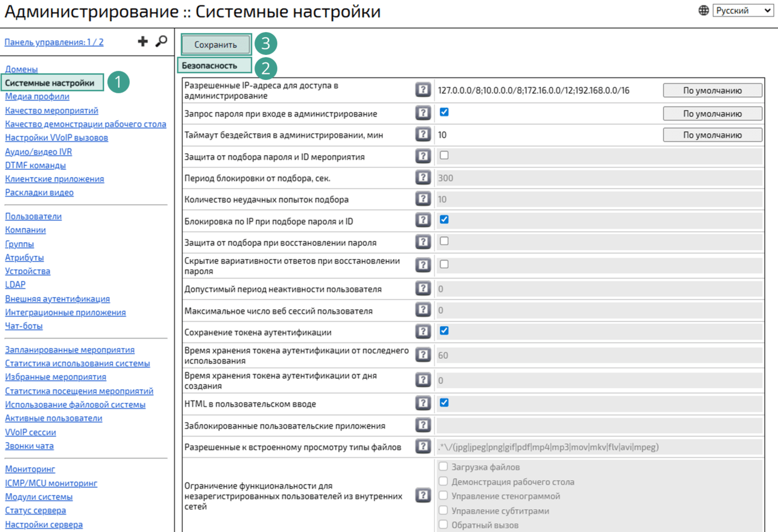Check Управление субтитрами checkbox
The width and height of the screenshot is (778, 532).
pyautogui.click(x=443, y=510)
